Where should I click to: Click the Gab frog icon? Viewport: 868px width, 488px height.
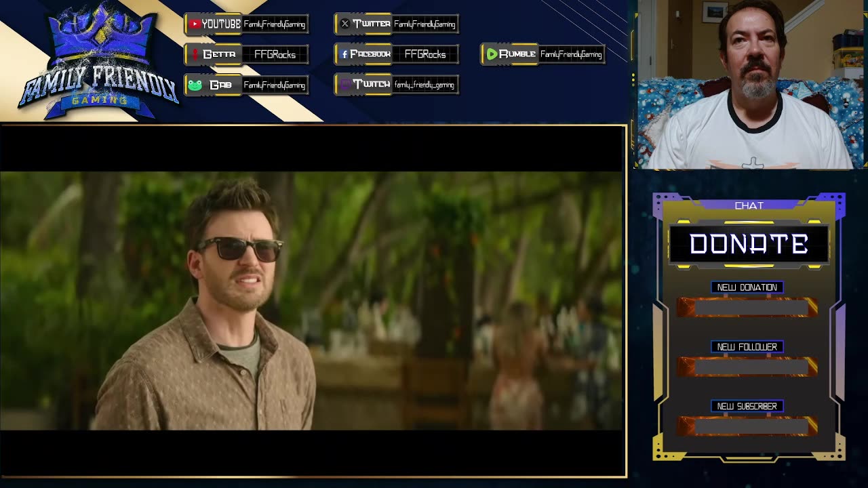[195, 85]
